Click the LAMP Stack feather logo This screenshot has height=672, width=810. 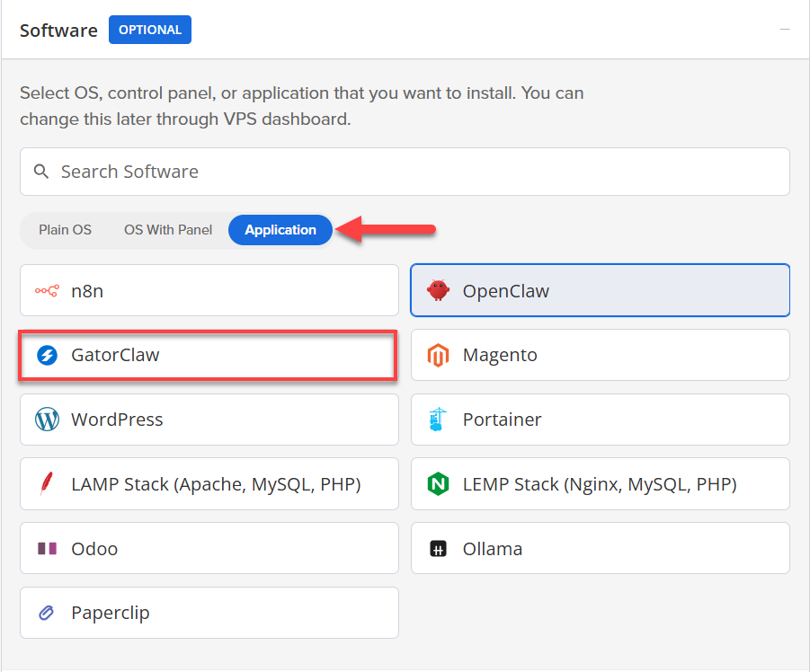pos(47,483)
